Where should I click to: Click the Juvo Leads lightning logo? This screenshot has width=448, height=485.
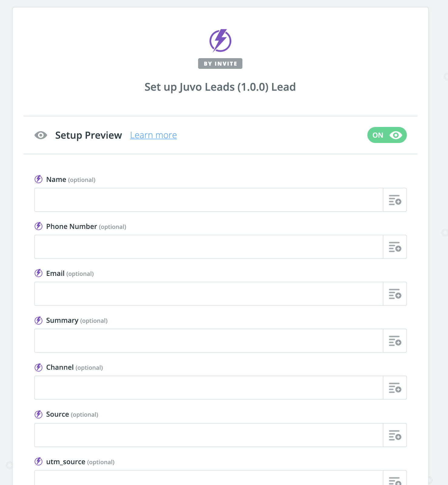[220, 41]
